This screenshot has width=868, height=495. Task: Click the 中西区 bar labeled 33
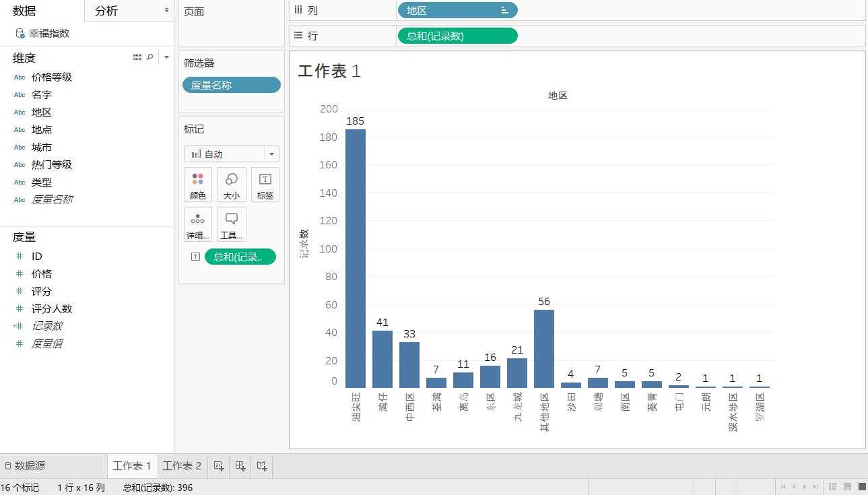click(x=409, y=364)
